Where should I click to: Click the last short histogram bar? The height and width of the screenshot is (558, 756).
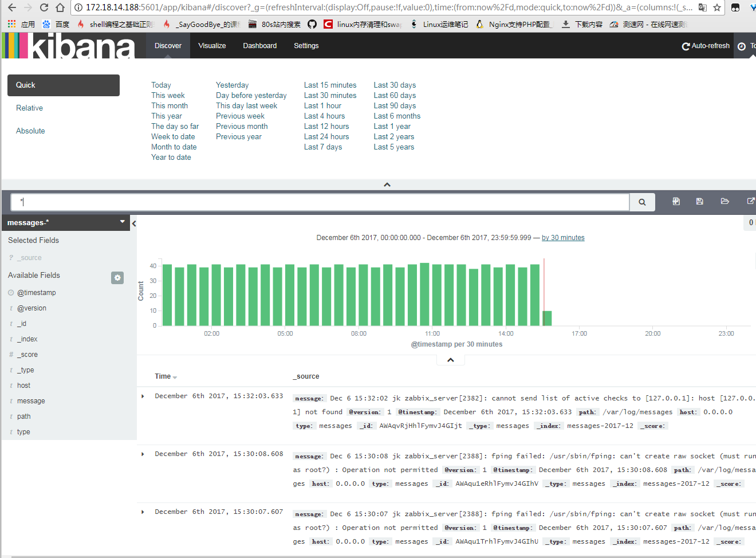(x=547, y=319)
